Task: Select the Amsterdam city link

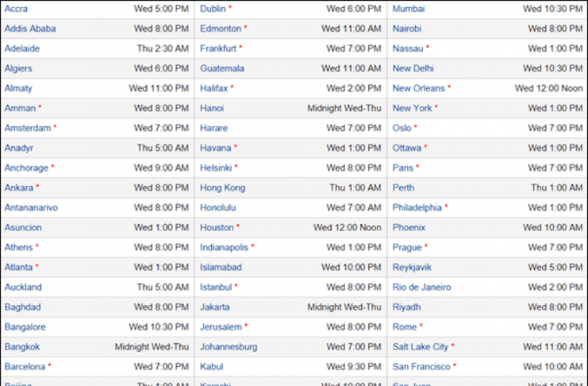Action: 28,128
